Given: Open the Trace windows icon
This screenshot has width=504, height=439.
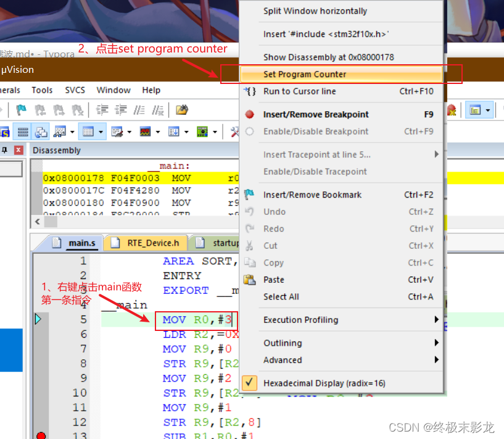Looking at the screenshot, I should [x=173, y=132].
